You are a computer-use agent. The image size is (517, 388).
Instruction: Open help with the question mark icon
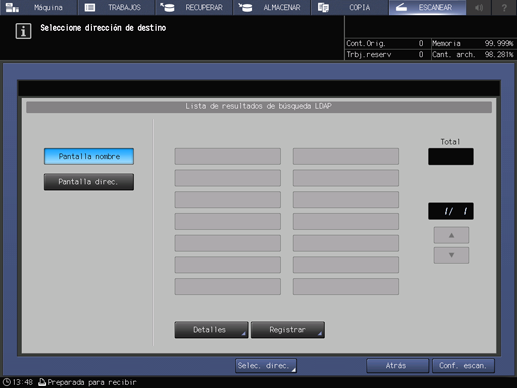(x=504, y=7)
